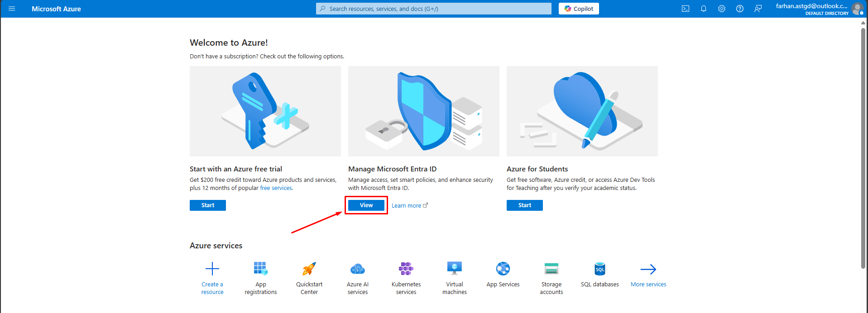Click the Support and troubleshooting help icon
Screen dimensions: 868x313
pyautogui.click(x=740, y=9)
